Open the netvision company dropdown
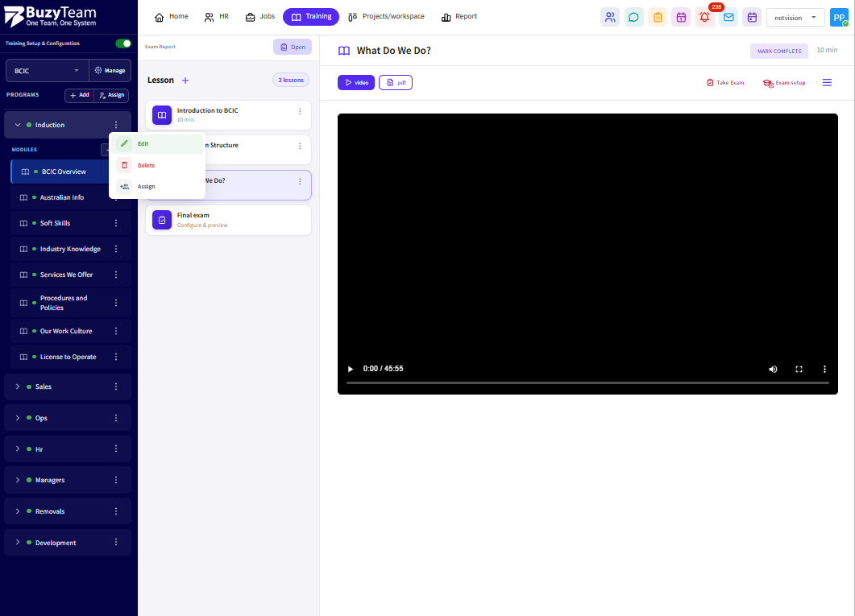This screenshot has height=616, width=855. (795, 18)
